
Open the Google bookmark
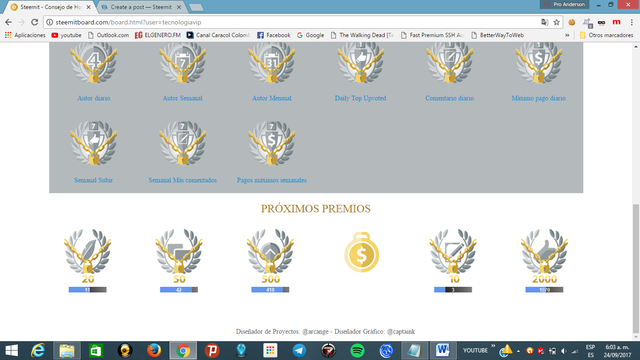311,35
